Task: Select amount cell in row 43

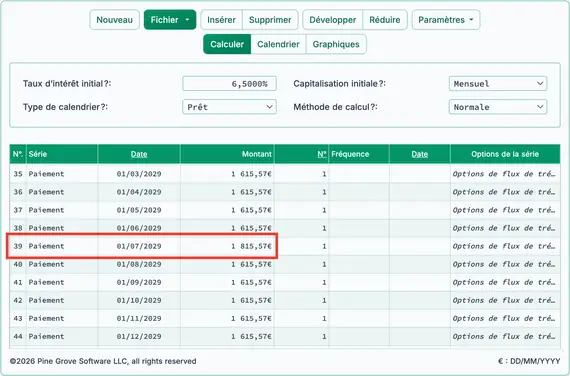Action: coord(227,319)
